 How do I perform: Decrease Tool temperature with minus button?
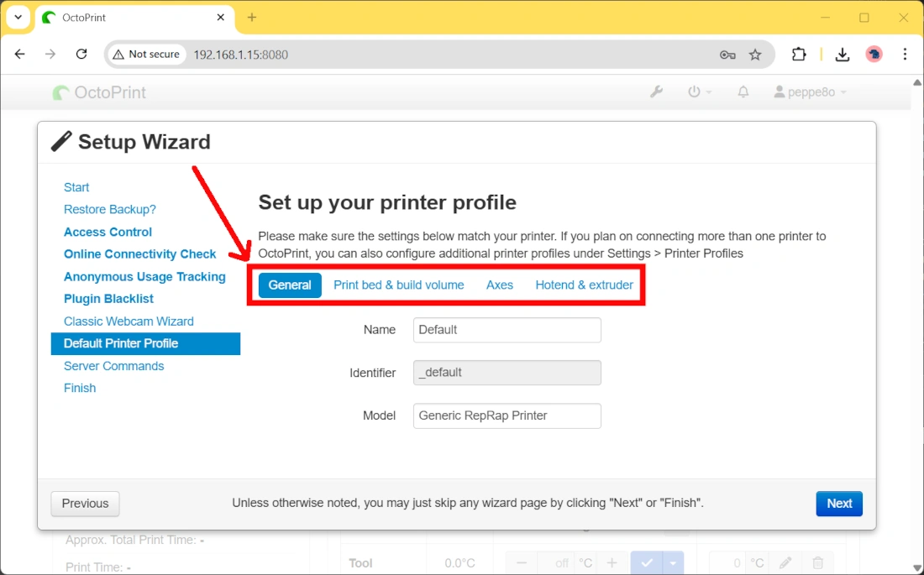point(522,562)
